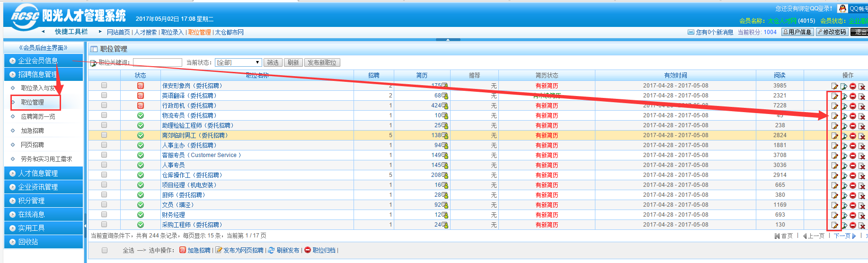Open the 当前状态 dropdown
The width and height of the screenshot is (868, 263).
click(x=239, y=62)
